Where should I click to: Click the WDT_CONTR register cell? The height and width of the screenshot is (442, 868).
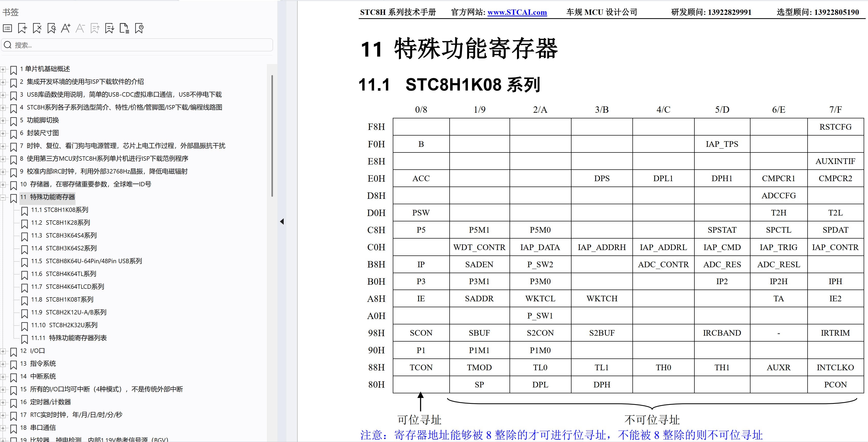tap(479, 247)
